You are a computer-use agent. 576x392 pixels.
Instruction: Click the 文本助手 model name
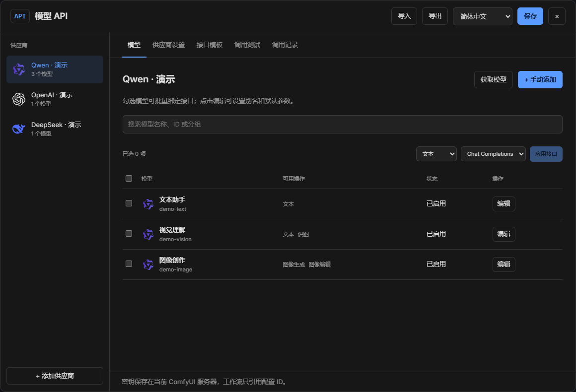[x=172, y=199]
